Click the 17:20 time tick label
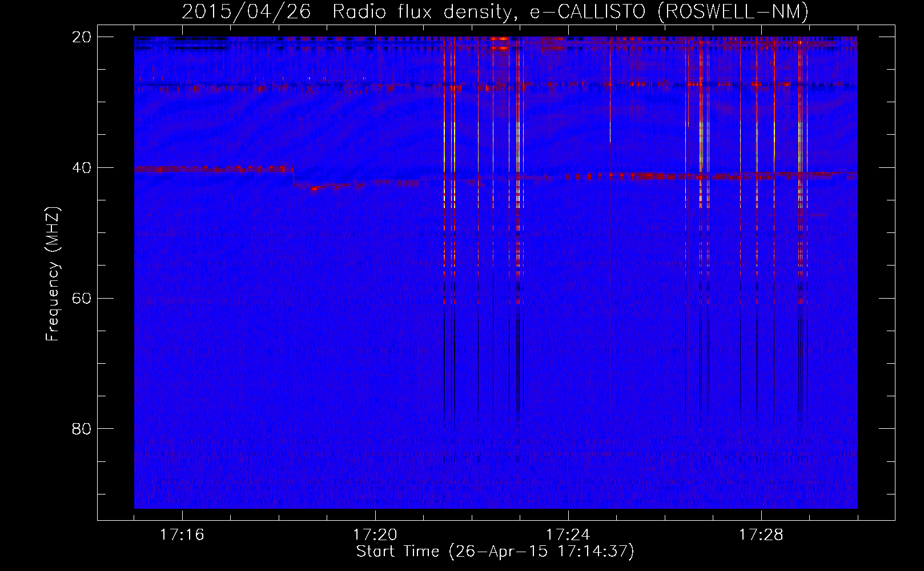 (375, 535)
